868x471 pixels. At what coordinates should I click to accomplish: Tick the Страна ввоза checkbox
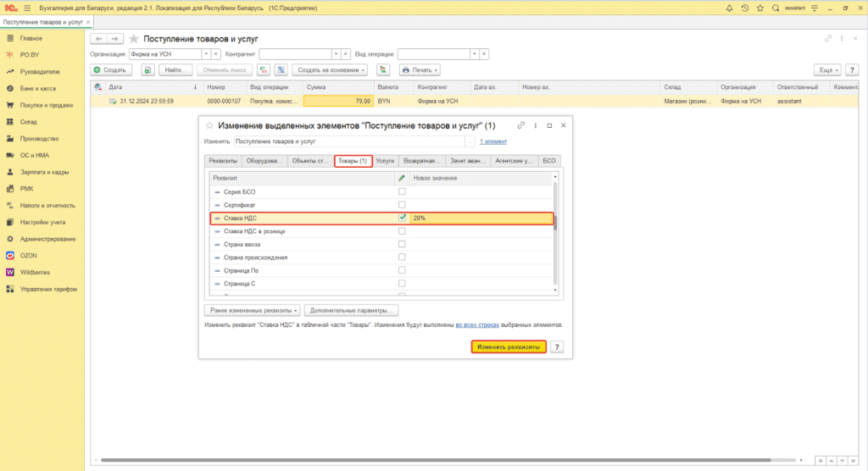tap(402, 244)
